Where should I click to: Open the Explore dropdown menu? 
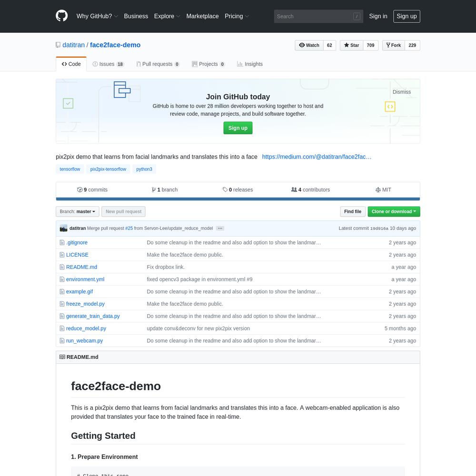coord(167,16)
